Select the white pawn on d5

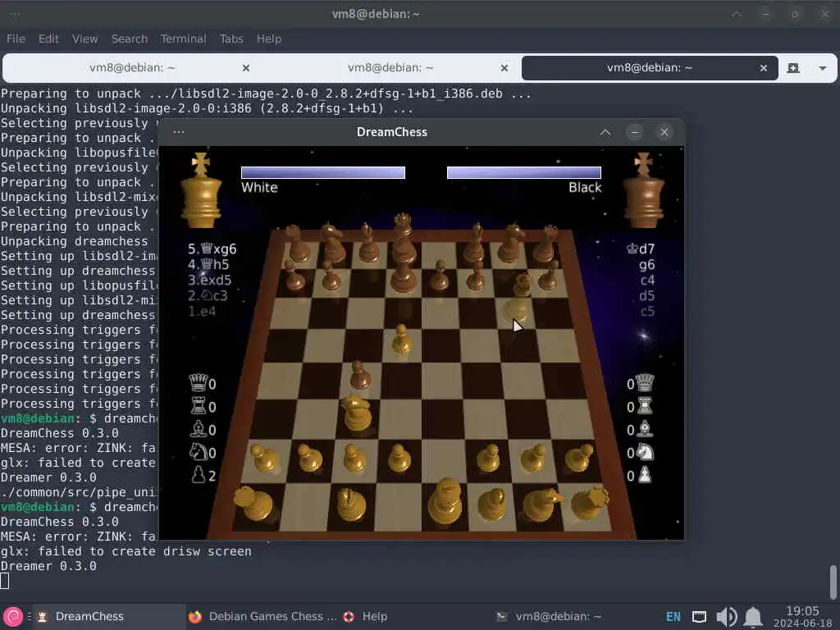tap(401, 340)
